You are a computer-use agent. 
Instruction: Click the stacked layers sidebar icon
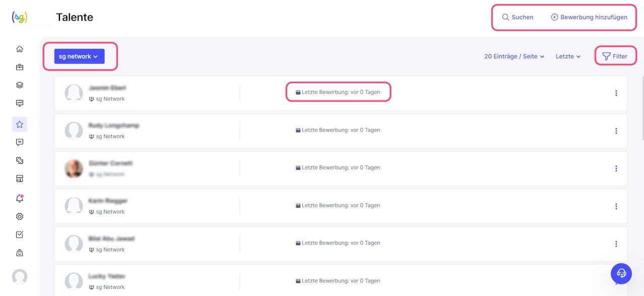tap(20, 85)
